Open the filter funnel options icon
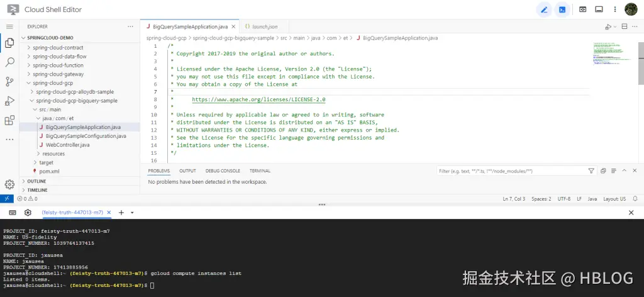The width and height of the screenshot is (644, 297). point(591,171)
